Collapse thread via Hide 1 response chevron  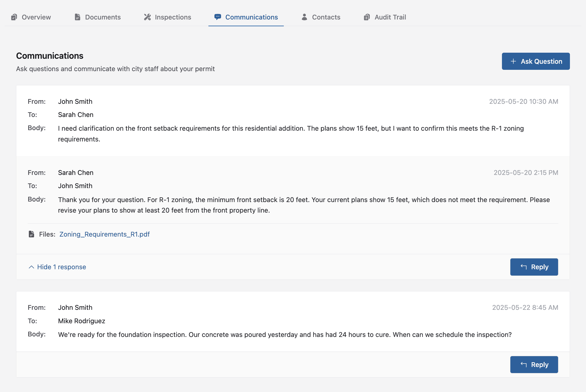[x=31, y=267]
